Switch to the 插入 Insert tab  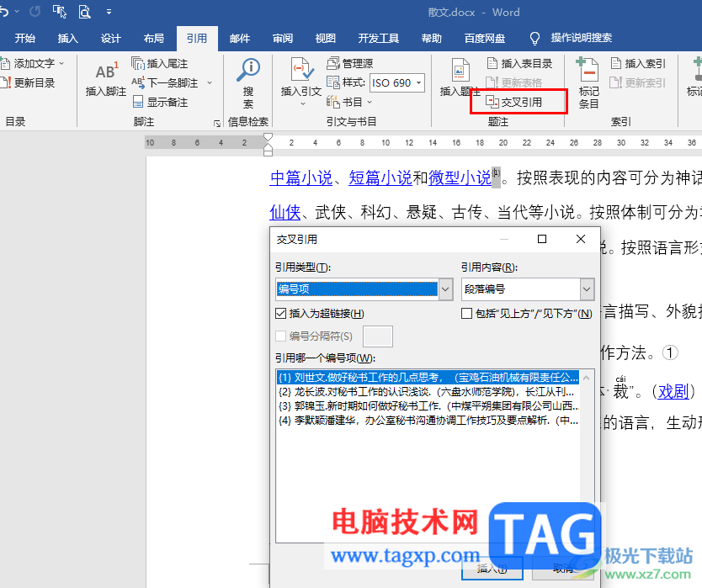pyautogui.click(x=68, y=39)
